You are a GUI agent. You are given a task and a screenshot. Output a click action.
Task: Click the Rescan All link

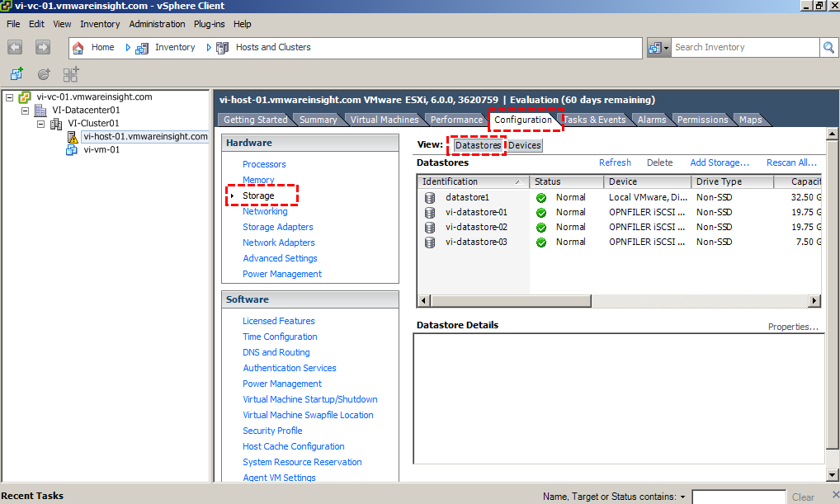point(792,163)
